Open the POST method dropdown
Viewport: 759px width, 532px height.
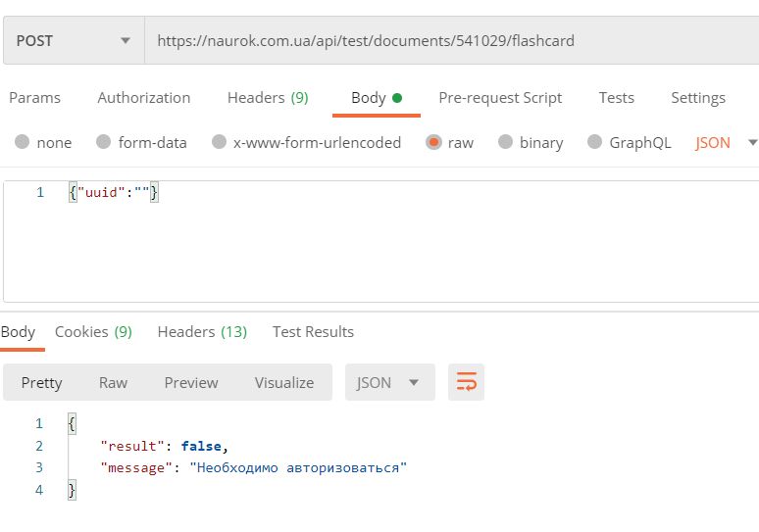[x=74, y=40]
